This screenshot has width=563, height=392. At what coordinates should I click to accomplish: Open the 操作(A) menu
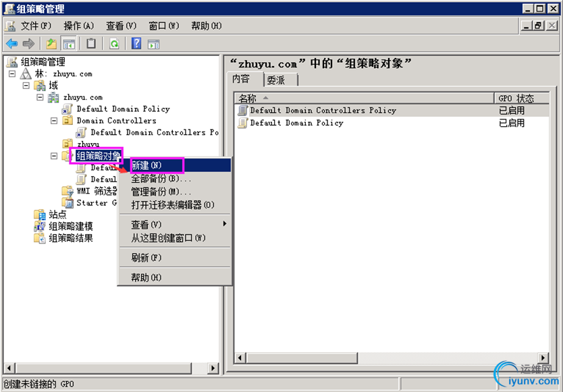tap(78, 26)
